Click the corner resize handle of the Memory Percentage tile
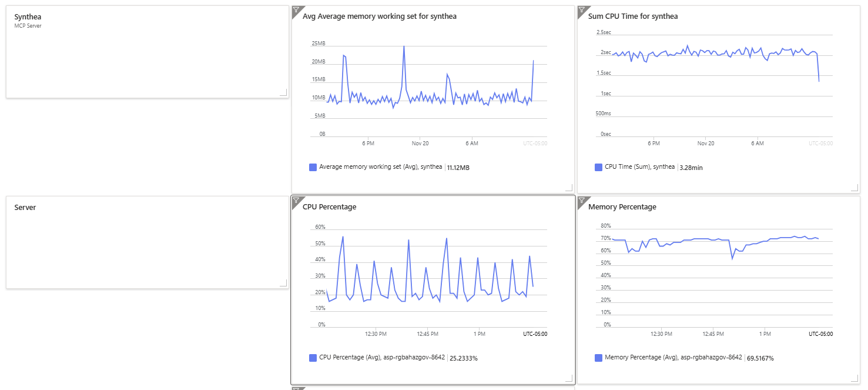The width and height of the screenshot is (868, 390). click(x=854, y=378)
